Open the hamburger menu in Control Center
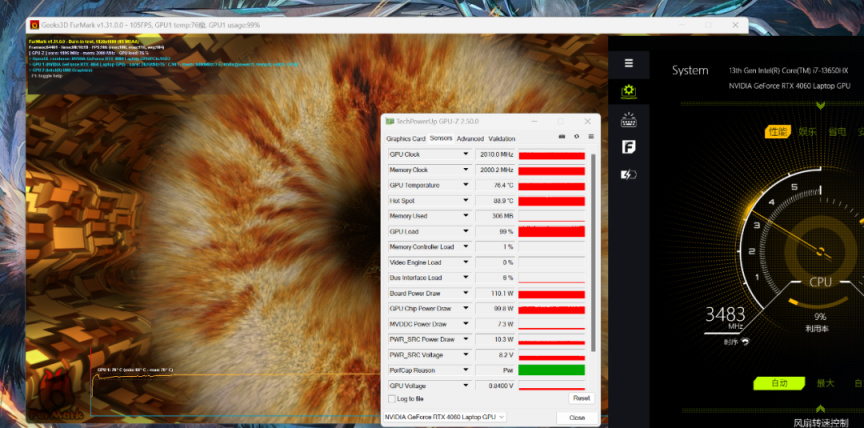This screenshot has height=428, width=864. pyautogui.click(x=629, y=63)
